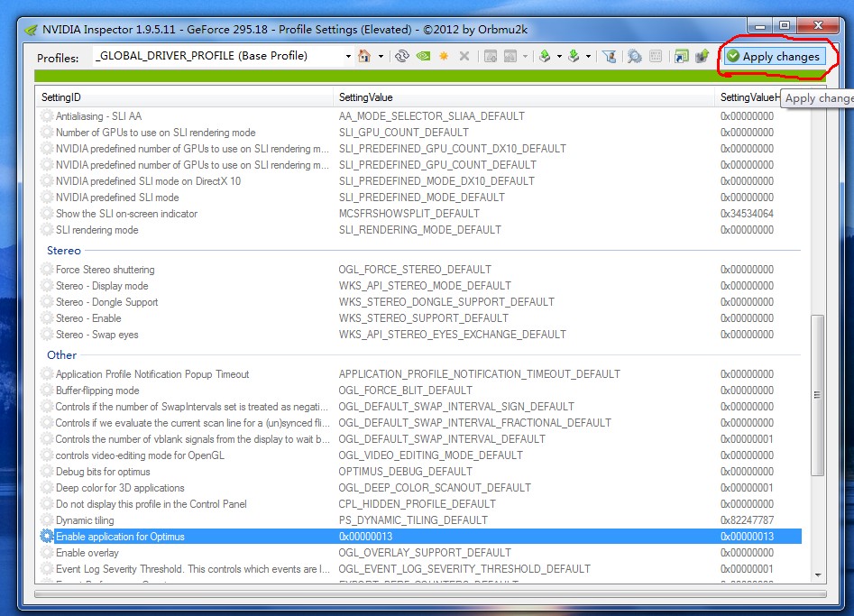
Task: Click the OGL_OVERLAY_SUPPORT_DEFAULT value
Action: 424,552
